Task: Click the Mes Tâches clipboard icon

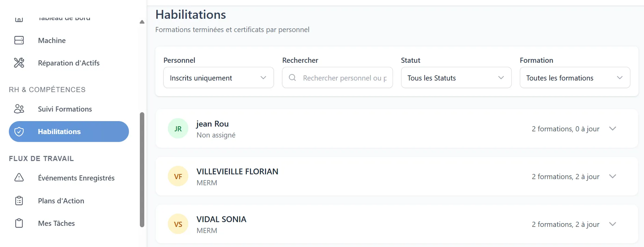Action: click(19, 223)
